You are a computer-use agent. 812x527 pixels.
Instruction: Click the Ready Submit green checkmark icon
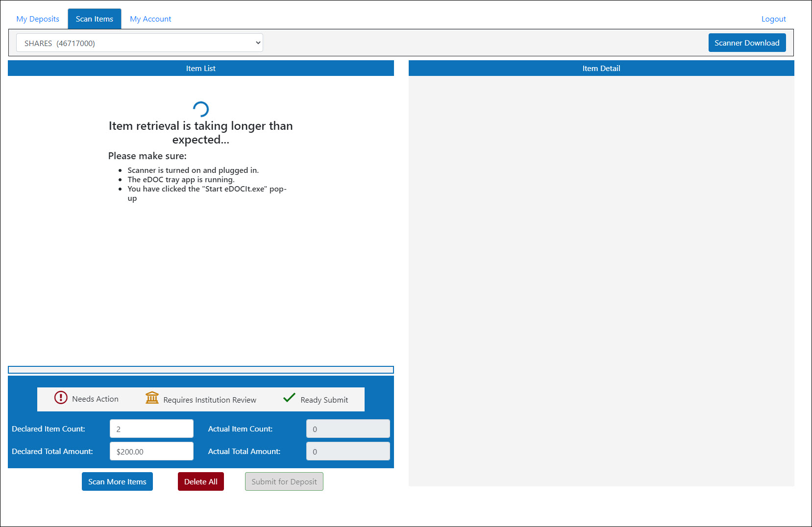[289, 398]
